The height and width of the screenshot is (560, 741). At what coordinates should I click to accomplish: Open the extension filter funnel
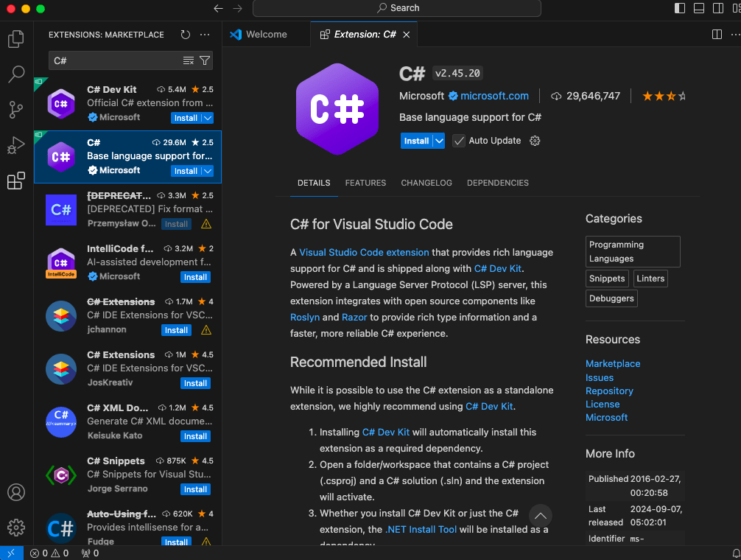(x=205, y=60)
